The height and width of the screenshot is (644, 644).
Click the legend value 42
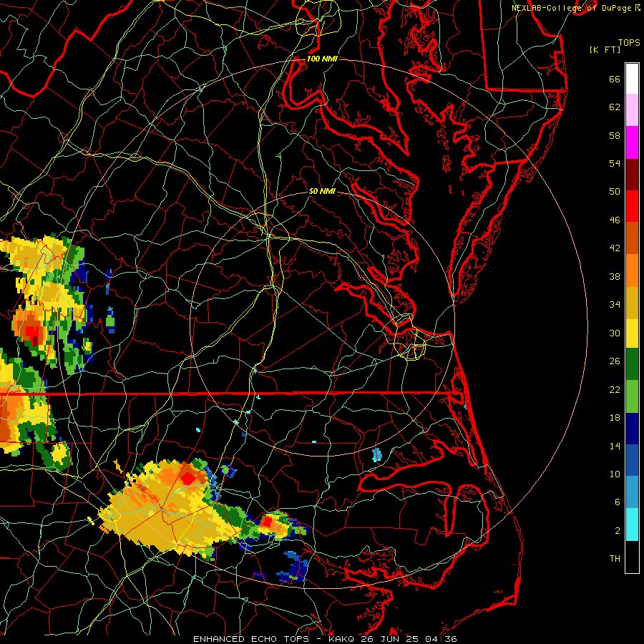pyautogui.click(x=615, y=248)
